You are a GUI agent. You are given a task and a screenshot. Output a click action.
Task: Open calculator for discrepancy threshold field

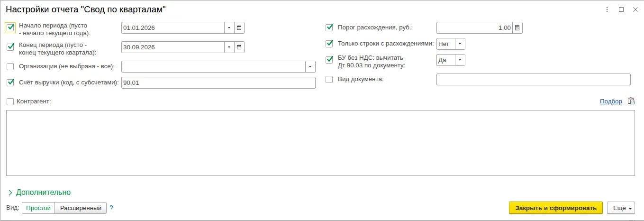pos(517,28)
